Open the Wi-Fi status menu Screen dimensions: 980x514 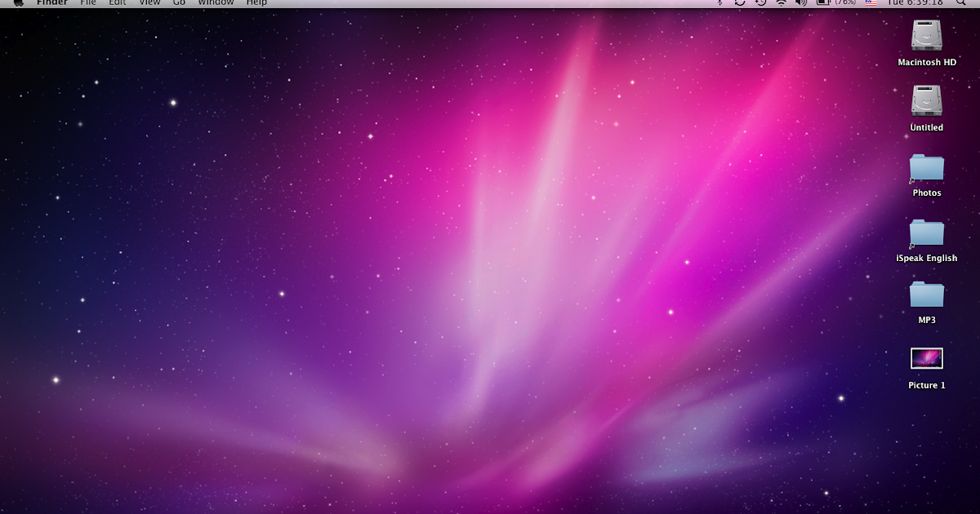[x=781, y=2]
